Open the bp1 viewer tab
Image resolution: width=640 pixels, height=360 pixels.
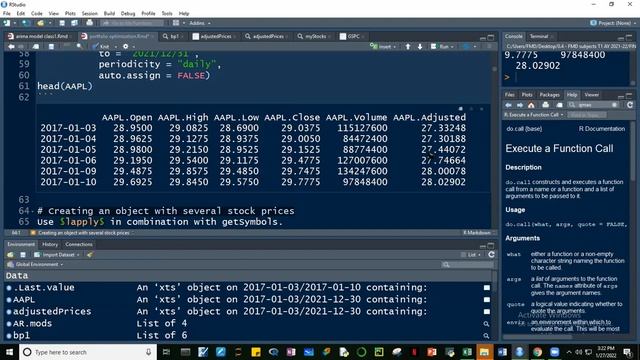(173, 36)
